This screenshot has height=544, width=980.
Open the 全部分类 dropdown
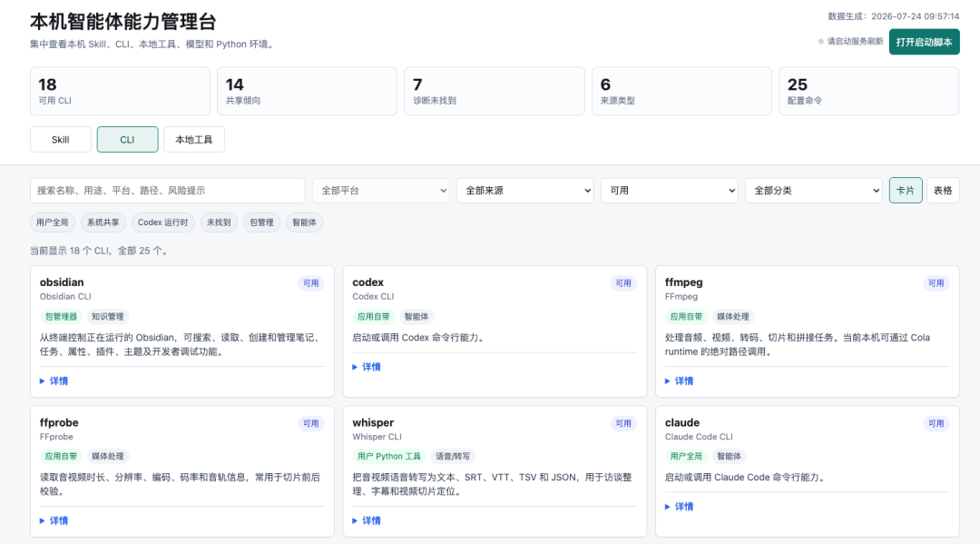click(813, 190)
